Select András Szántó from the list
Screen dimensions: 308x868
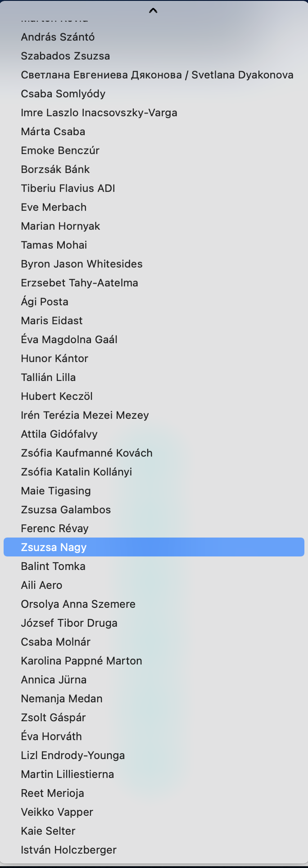[x=58, y=37]
